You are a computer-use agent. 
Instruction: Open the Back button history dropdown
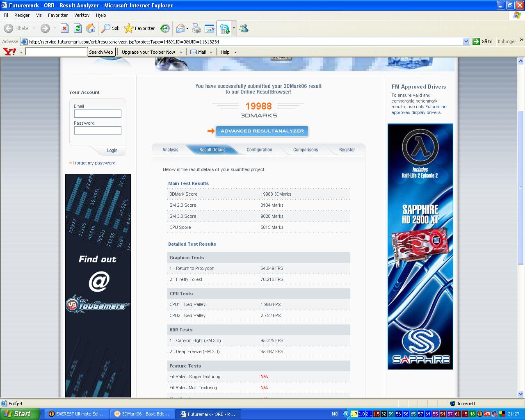pyautogui.click(x=34, y=28)
